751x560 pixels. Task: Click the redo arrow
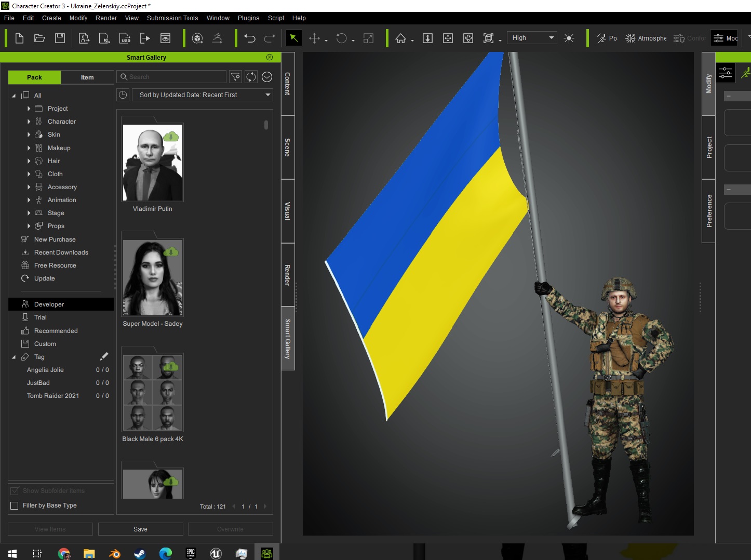(270, 38)
